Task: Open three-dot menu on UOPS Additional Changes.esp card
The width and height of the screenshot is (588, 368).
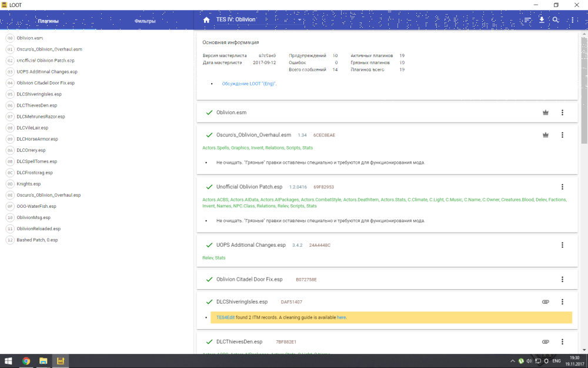Action: 562,245
